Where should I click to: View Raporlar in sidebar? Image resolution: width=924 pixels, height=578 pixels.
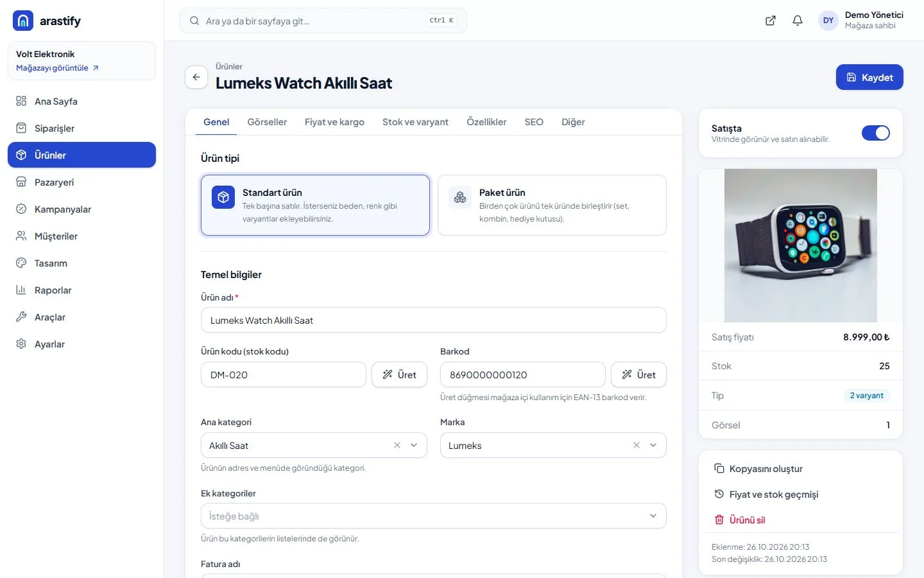(81, 290)
